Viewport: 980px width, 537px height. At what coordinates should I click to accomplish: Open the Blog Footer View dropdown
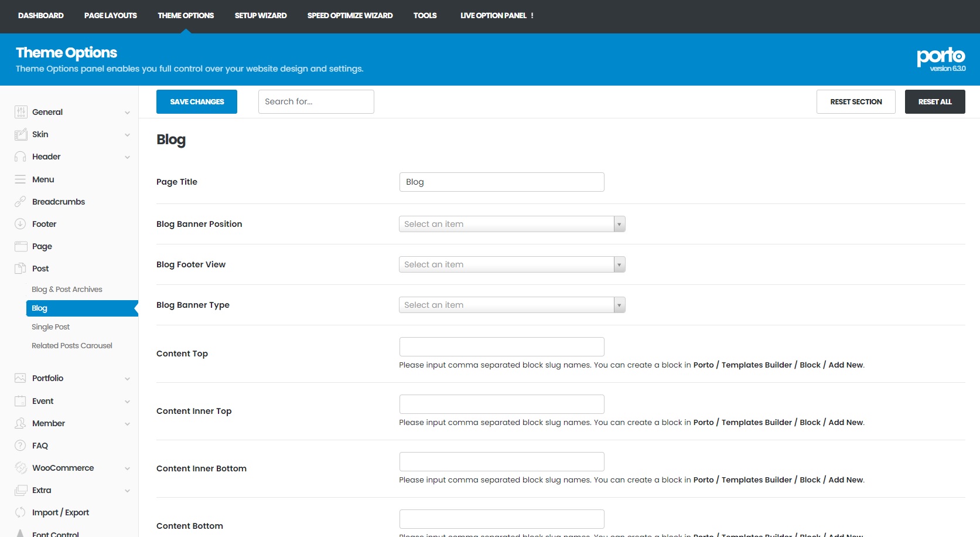(511, 264)
